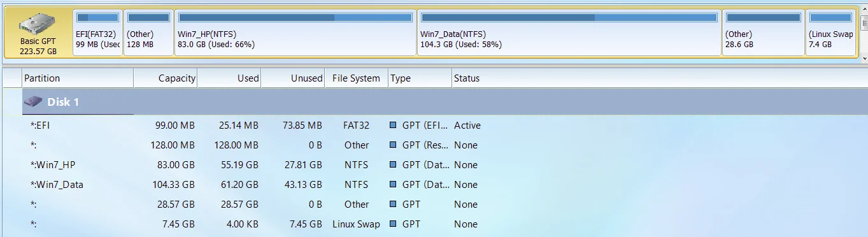Click the 61.20 GB used cell
This screenshot has width=868, height=237.
[x=239, y=185]
